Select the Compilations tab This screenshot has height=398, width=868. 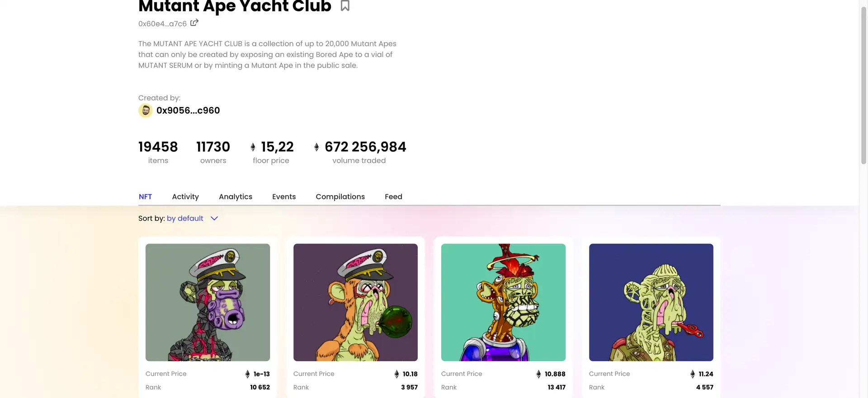(x=340, y=197)
